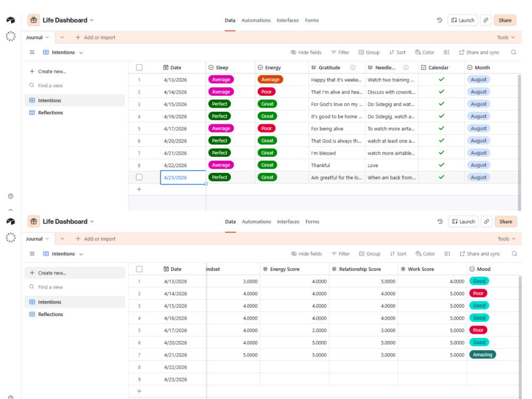Switch to Automations tab in bottom window
Viewport: 532px width, 399px height.
tap(256, 221)
